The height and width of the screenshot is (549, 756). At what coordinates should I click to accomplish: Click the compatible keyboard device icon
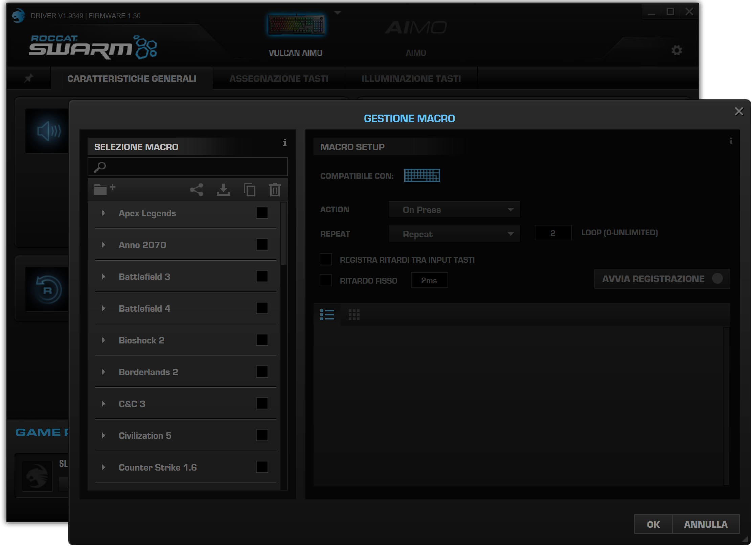422,175
